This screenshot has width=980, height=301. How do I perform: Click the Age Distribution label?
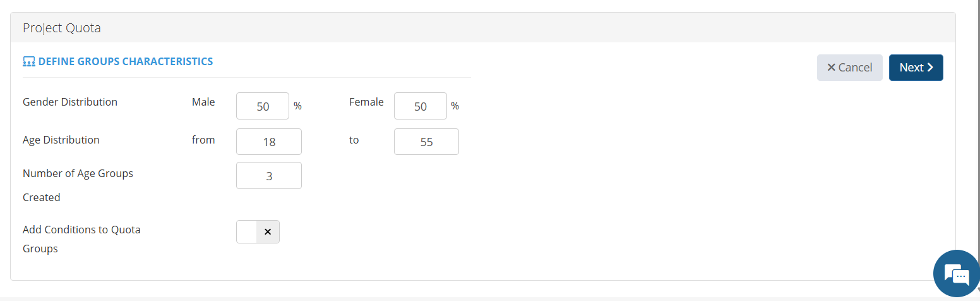[61, 140]
